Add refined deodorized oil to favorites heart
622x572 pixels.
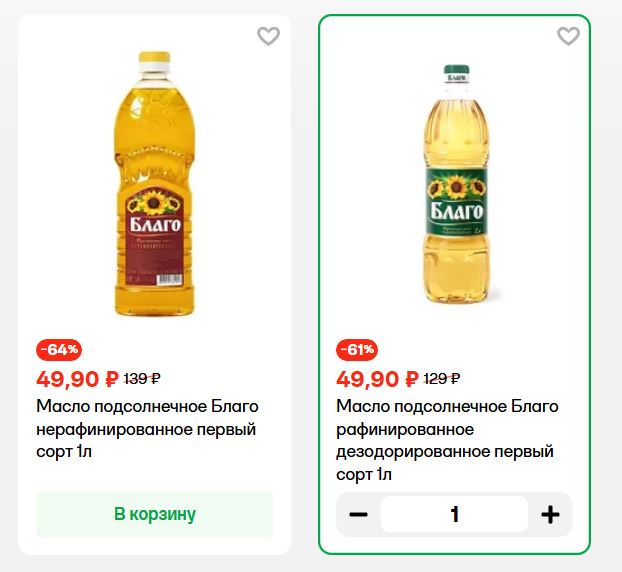pyautogui.click(x=568, y=37)
